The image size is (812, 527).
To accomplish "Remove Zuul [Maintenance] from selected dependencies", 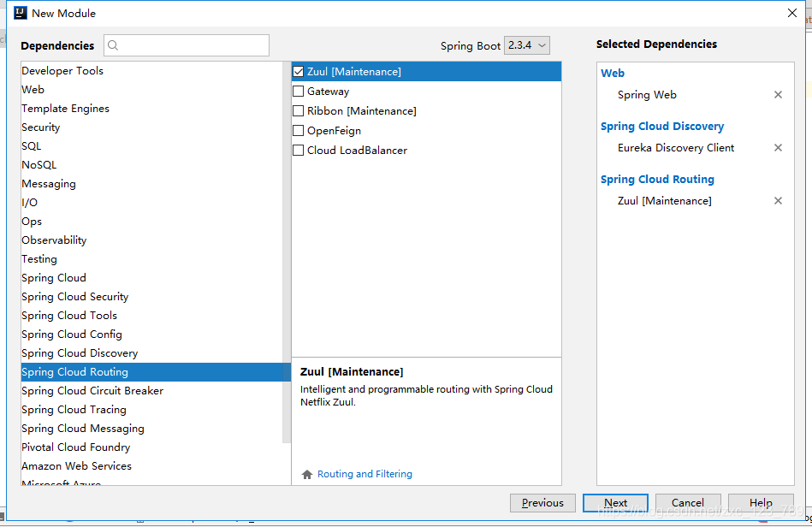I will (x=778, y=201).
